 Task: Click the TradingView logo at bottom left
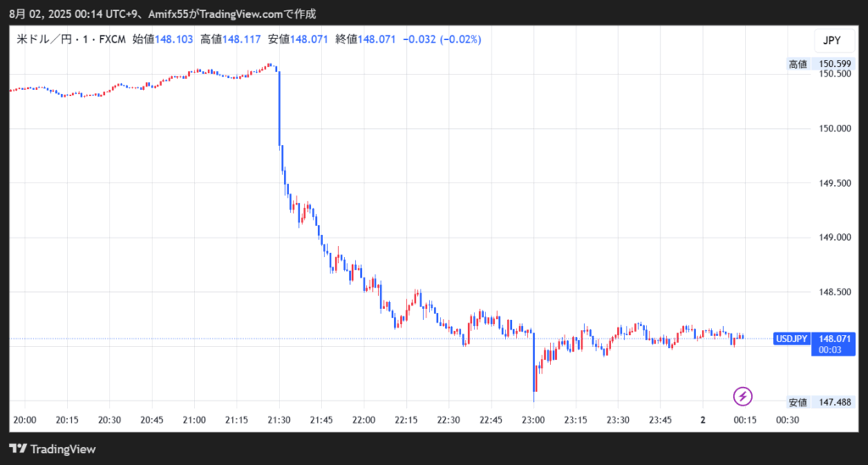[x=53, y=449]
